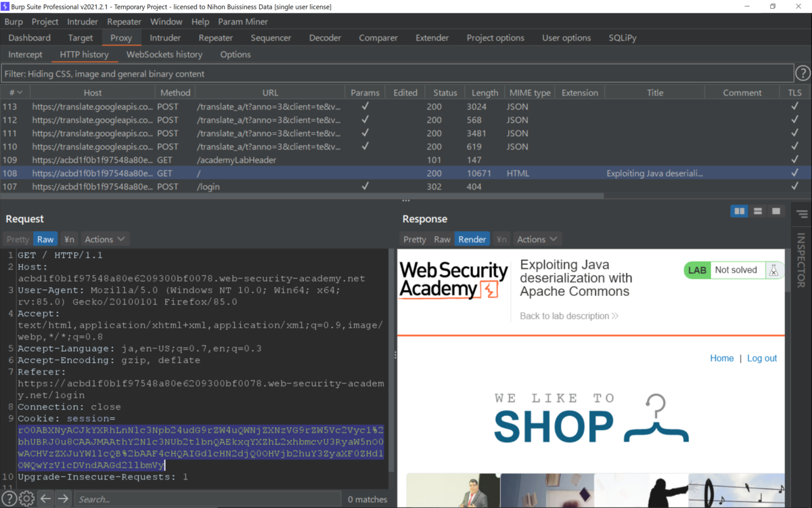
Task: Open the Request Actions dropdown
Action: coord(105,239)
